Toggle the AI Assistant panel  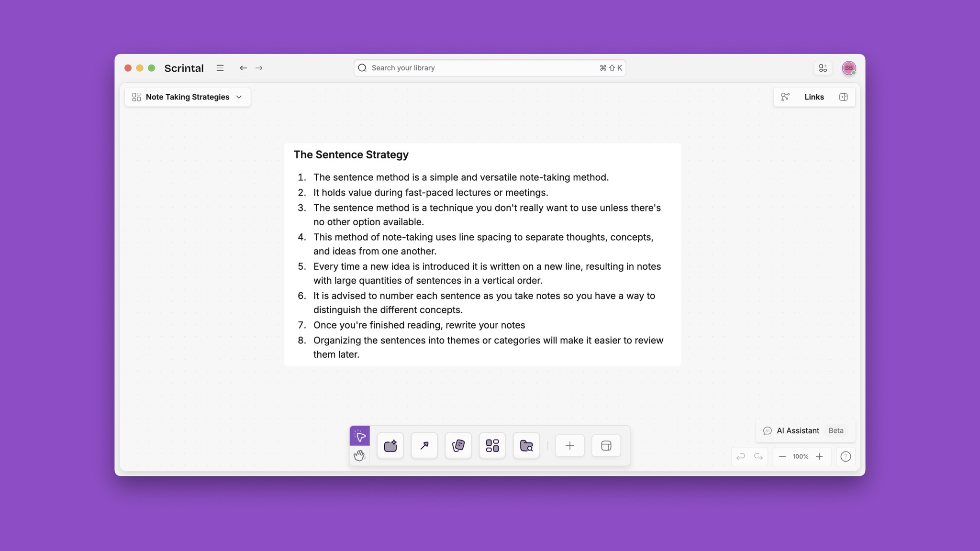click(798, 430)
